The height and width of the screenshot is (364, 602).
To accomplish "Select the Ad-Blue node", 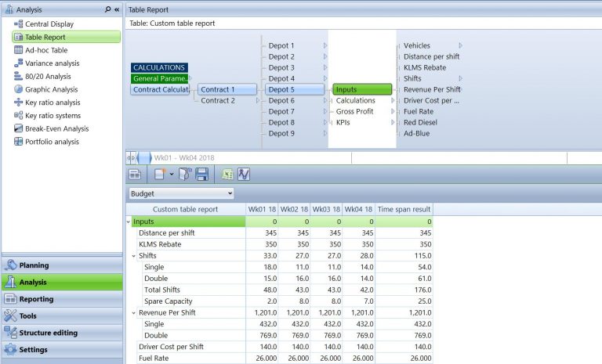I will pos(416,134).
